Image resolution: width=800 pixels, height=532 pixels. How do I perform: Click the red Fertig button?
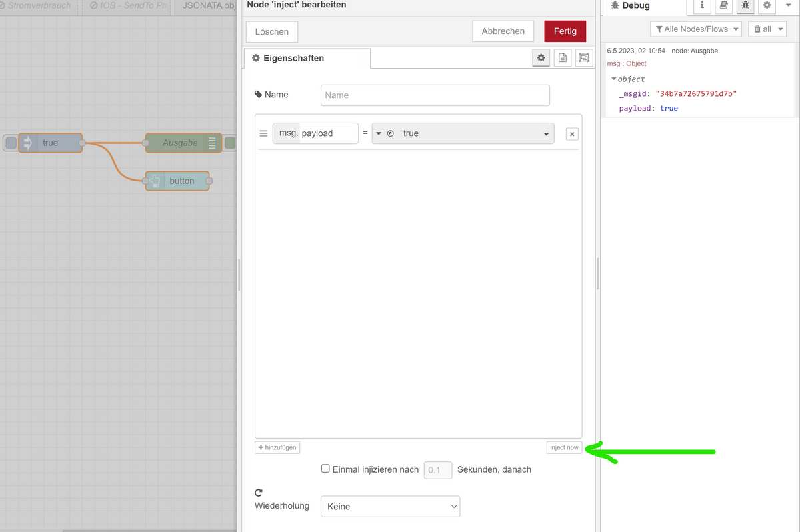(x=565, y=31)
